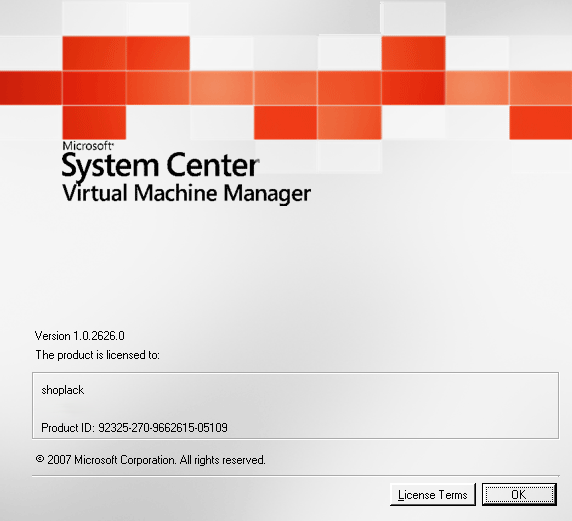Click the horizontal separator line above buttons

point(295,476)
